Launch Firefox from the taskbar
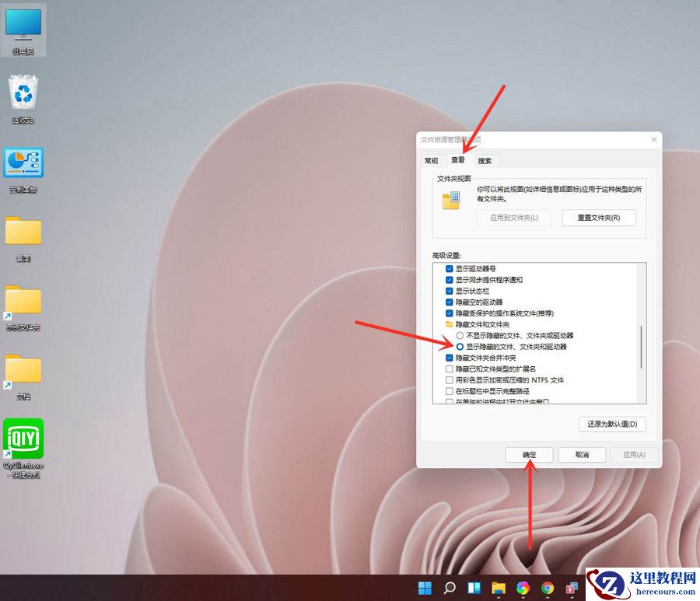The image size is (700, 601). 523,588
